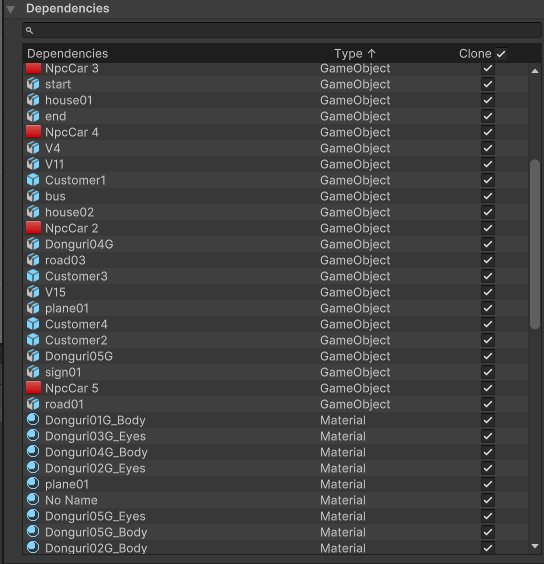Click the prefab icon beside road01
The width and height of the screenshot is (544, 564).
pos(33,404)
